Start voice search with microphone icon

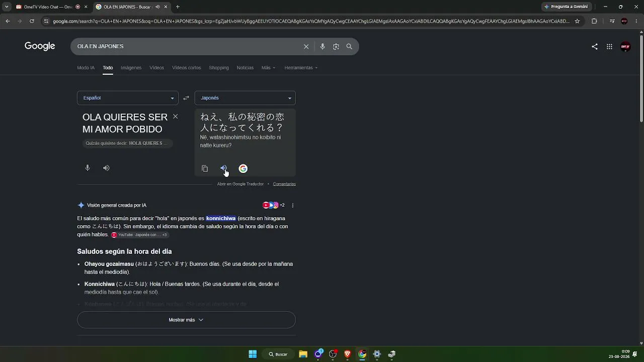click(x=323, y=46)
